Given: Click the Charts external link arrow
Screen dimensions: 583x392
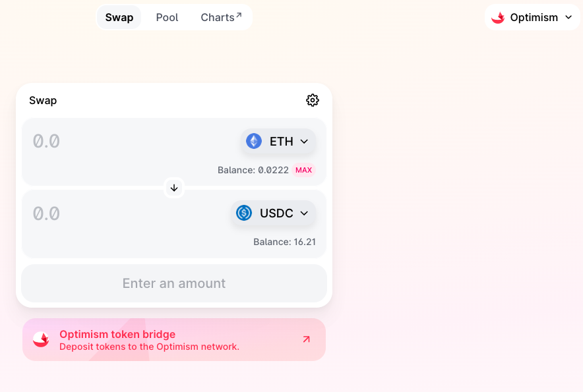Looking at the screenshot, I should [239, 15].
